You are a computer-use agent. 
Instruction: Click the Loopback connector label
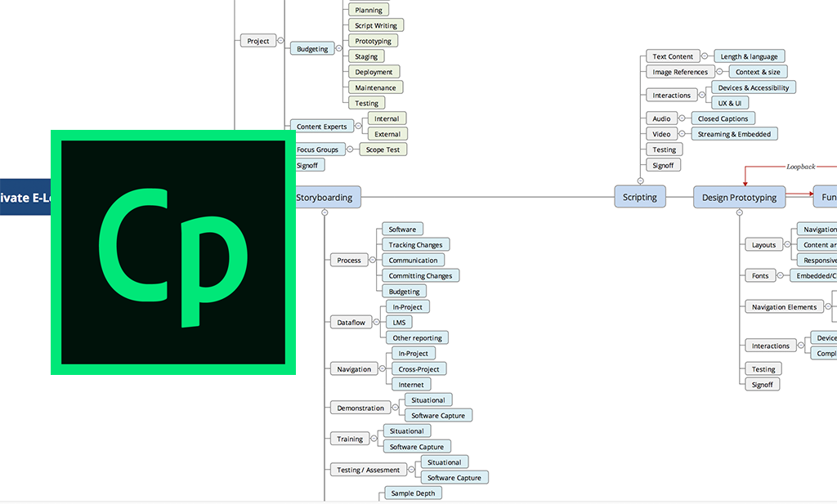(801, 167)
